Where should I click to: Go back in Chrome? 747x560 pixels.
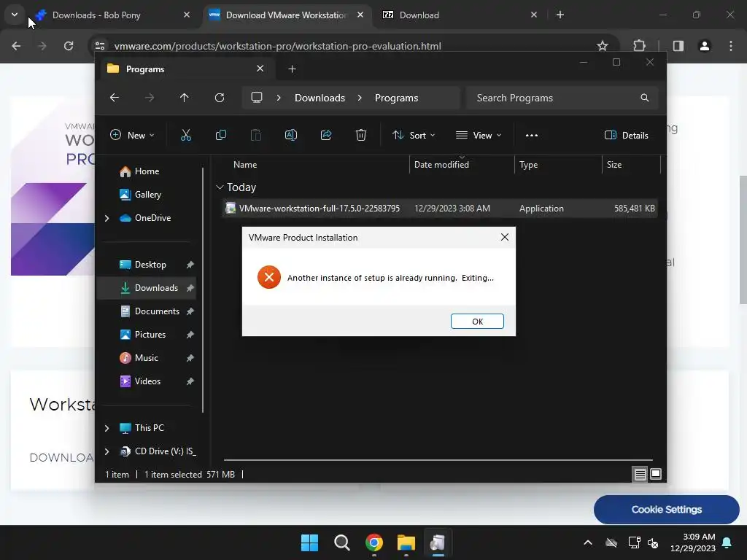[x=16, y=46]
